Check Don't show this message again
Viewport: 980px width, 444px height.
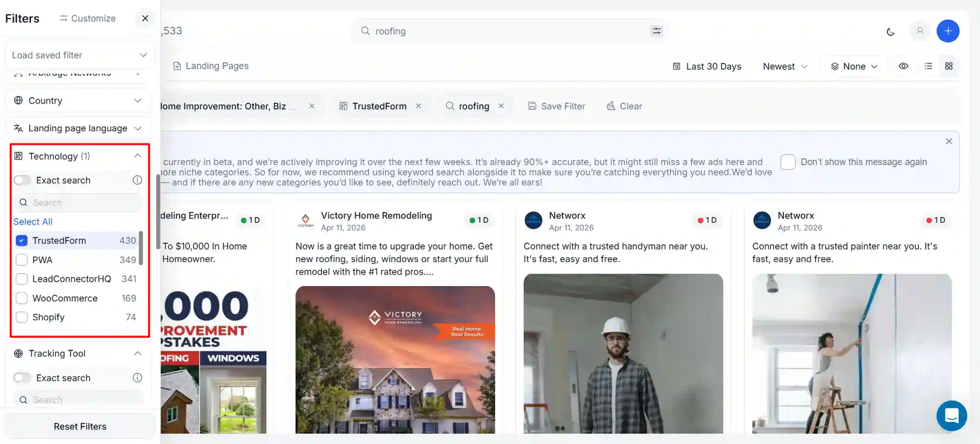(x=788, y=162)
